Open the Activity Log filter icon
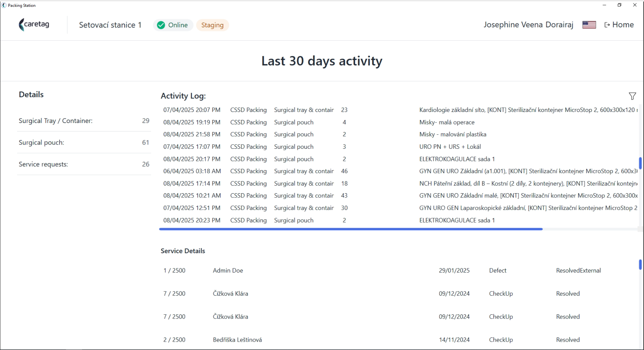Screen dimensions: 644x350 click(632, 96)
